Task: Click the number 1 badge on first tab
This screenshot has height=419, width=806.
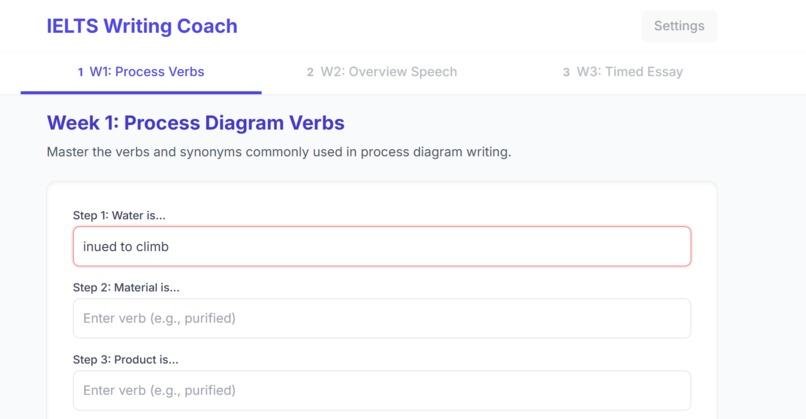Action: [x=81, y=72]
